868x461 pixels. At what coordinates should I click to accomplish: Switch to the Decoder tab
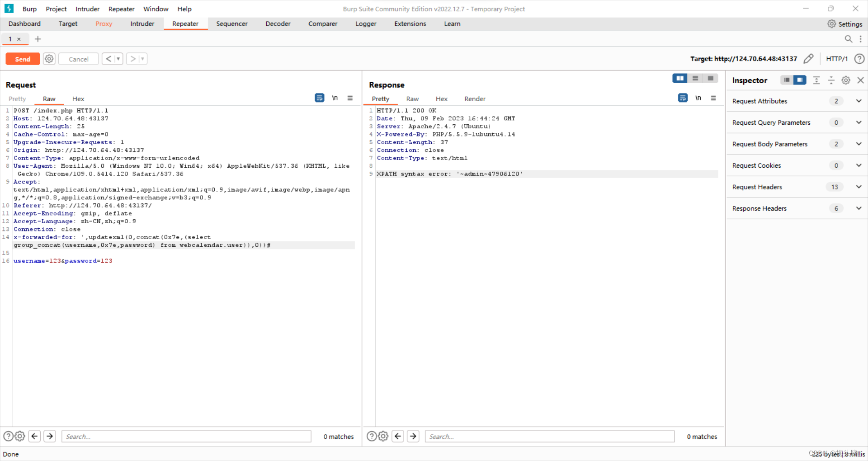[278, 24]
